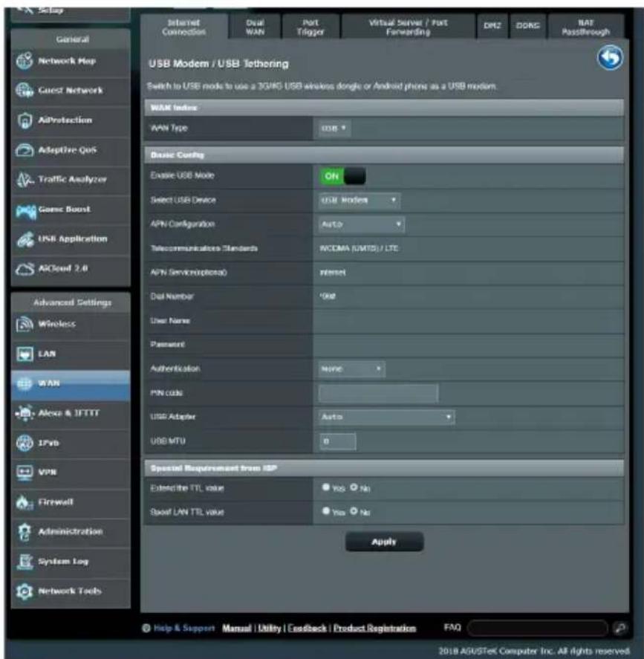Click the Guest Network globe icon
Viewport: 644px width, 659px height.
click(x=25, y=91)
